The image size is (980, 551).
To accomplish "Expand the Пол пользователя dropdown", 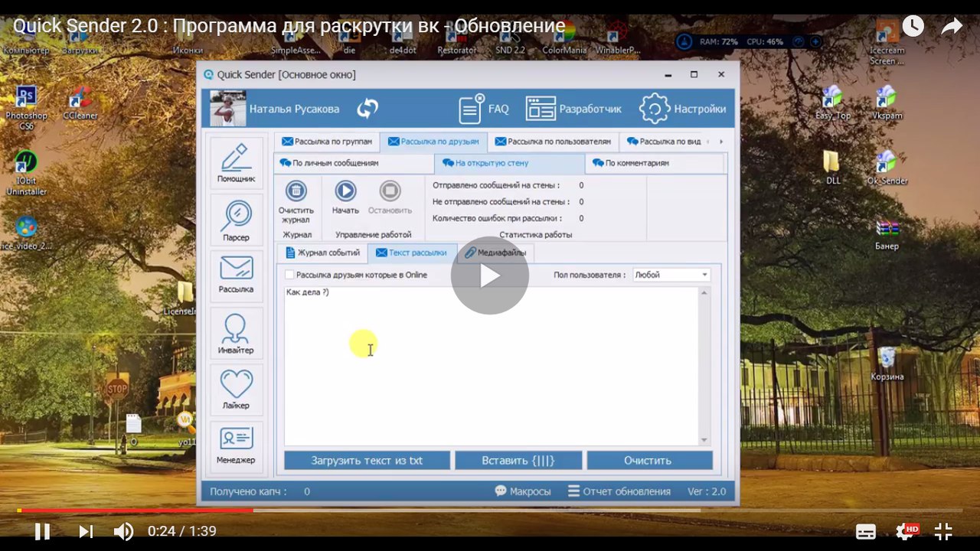I will pos(704,275).
